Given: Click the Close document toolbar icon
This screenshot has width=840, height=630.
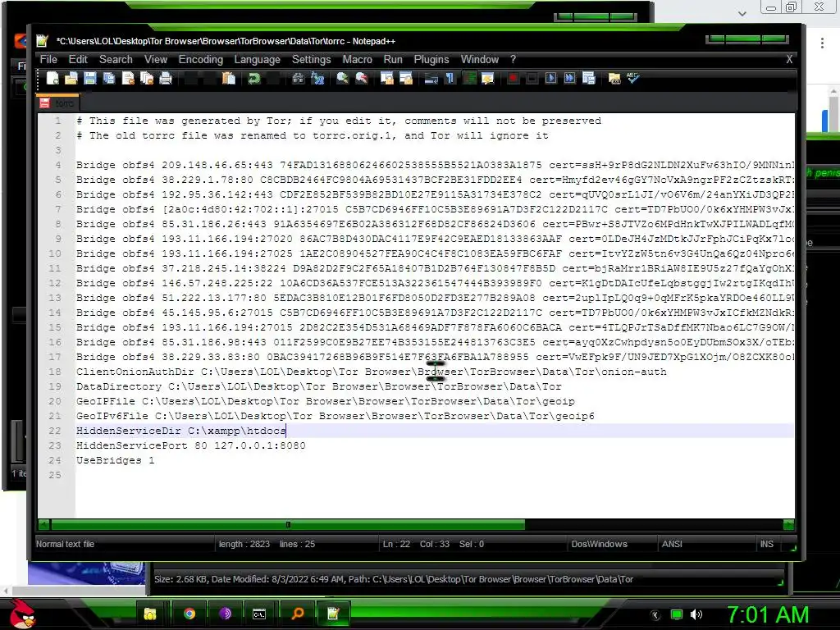Looking at the screenshot, I should click(x=128, y=78).
